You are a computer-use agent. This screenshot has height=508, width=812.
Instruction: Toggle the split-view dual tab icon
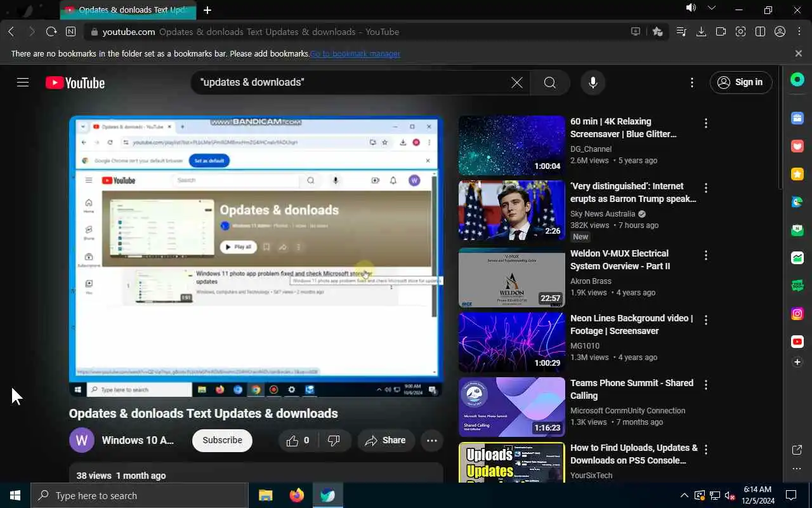pyautogui.click(x=760, y=32)
